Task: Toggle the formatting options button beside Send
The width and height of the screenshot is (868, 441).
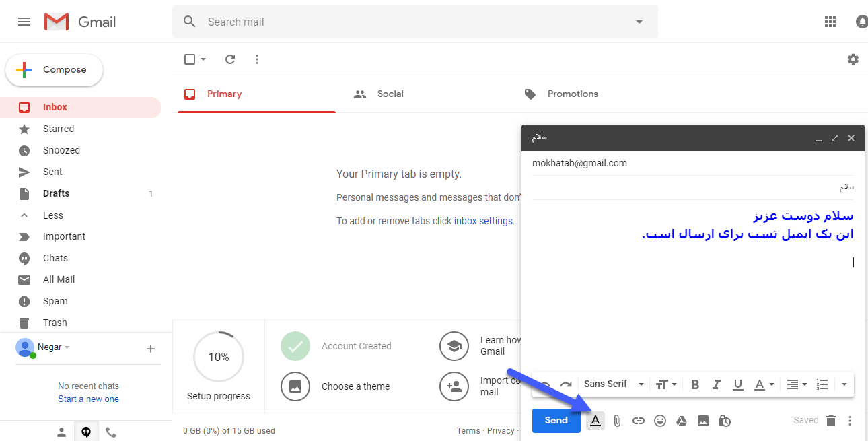Action: coord(595,421)
